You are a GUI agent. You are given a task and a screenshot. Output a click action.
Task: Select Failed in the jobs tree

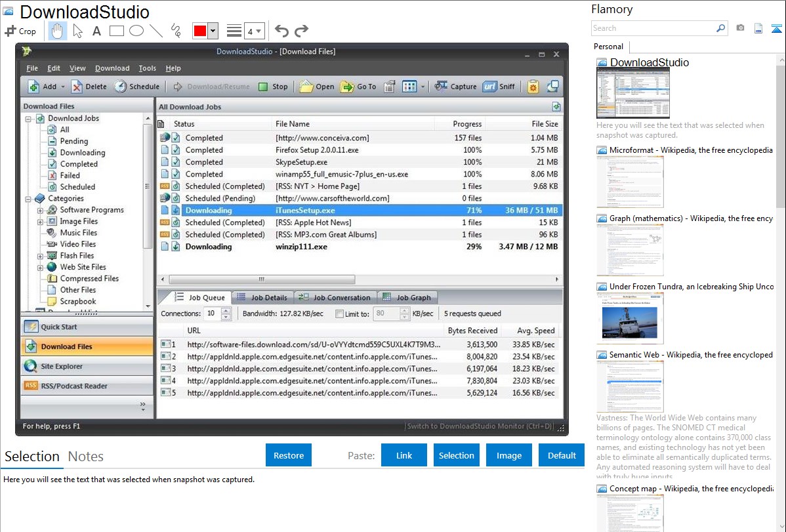coord(70,176)
